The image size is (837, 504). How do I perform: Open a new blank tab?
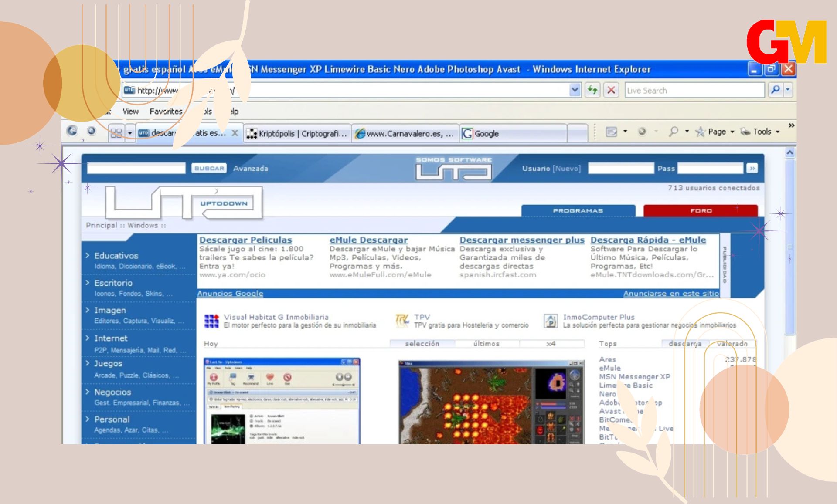[x=578, y=133]
